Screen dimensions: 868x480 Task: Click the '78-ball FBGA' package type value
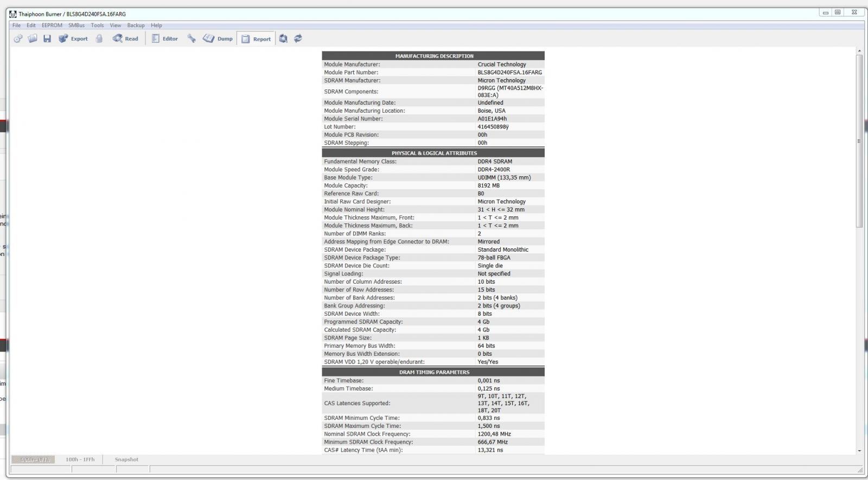tap(494, 258)
